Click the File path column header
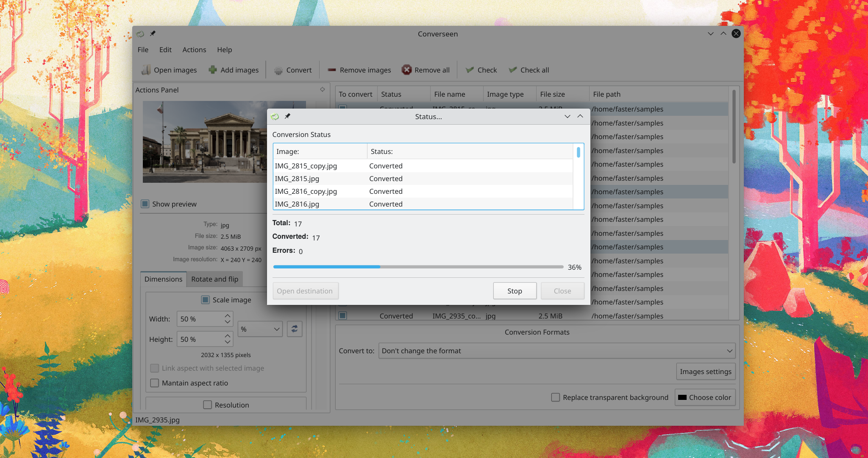 click(x=659, y=94)
